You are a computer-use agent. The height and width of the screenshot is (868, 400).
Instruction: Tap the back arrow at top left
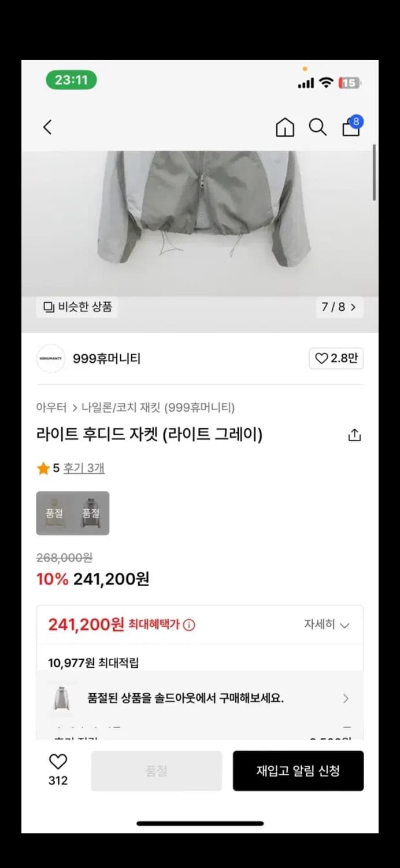pyautogui.click(x=47, y=127)
